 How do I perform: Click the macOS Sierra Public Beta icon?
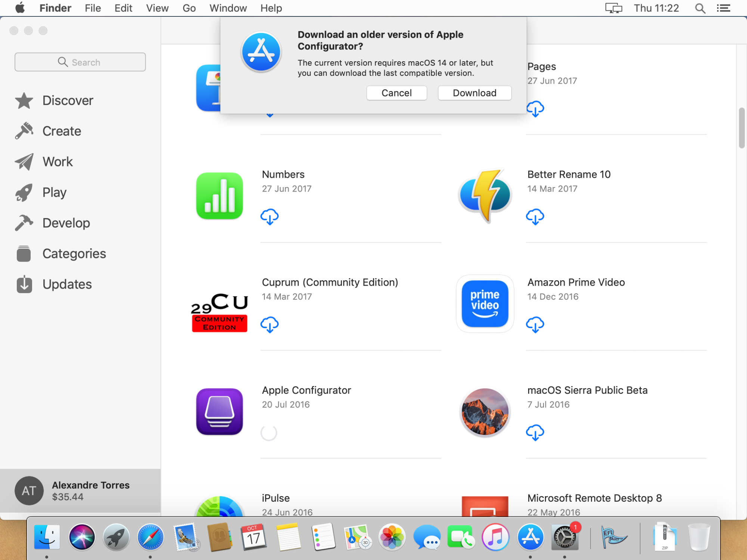pos(485,412)
